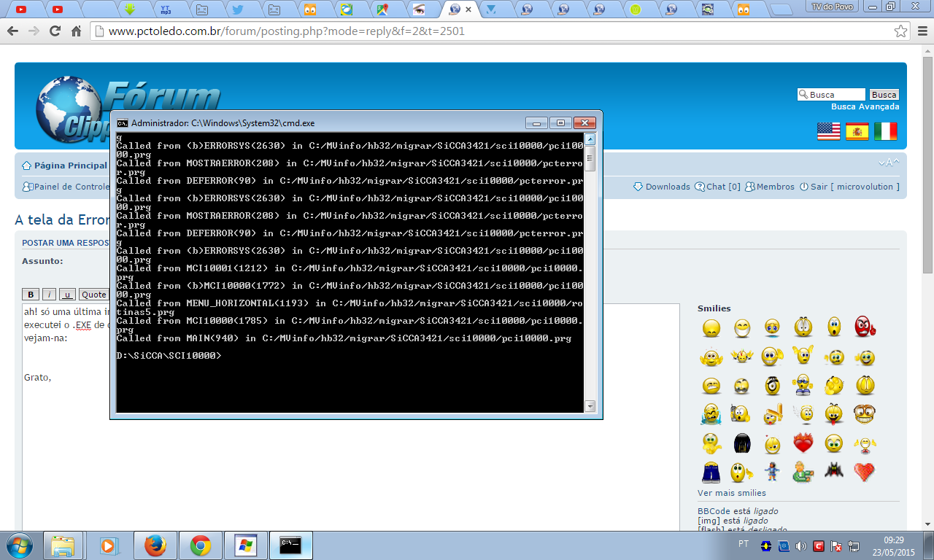Open cmd window system menu icon
Screen dimensions: 934x560
pyautogui.click(x=123, y=123)
